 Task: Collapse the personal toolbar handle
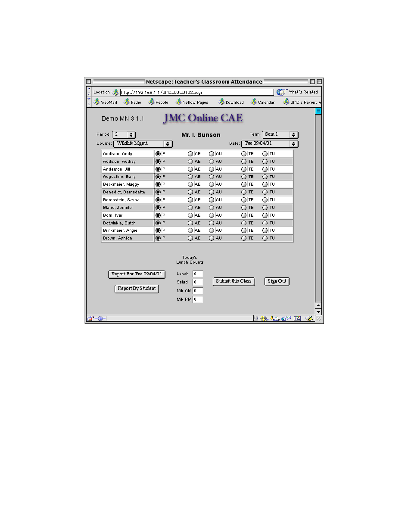[x=89, y=102]
